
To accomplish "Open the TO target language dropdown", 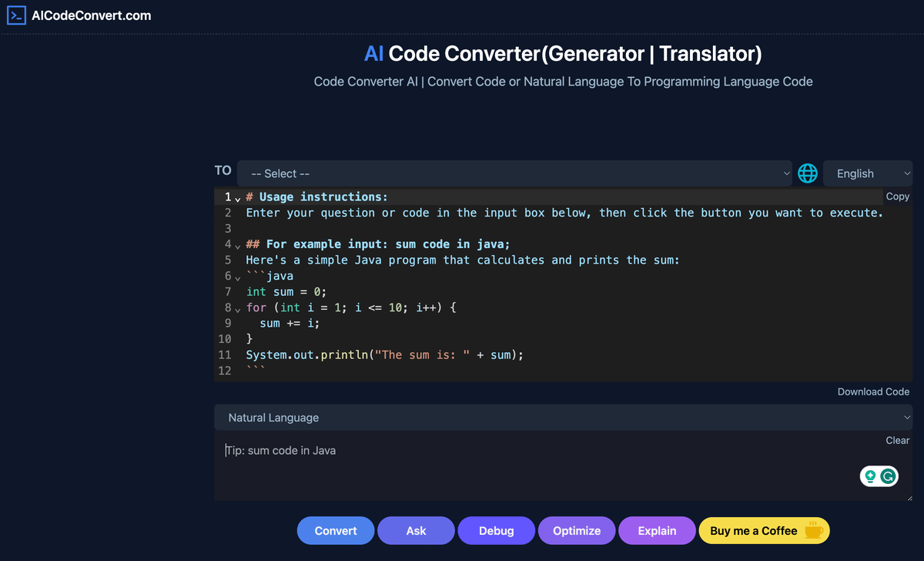I will coord(514,173).
